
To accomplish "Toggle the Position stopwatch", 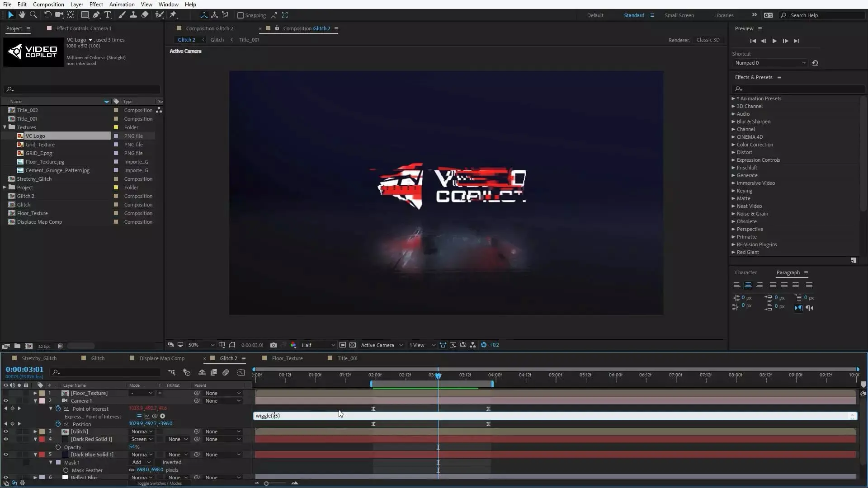I will point(58,424).
